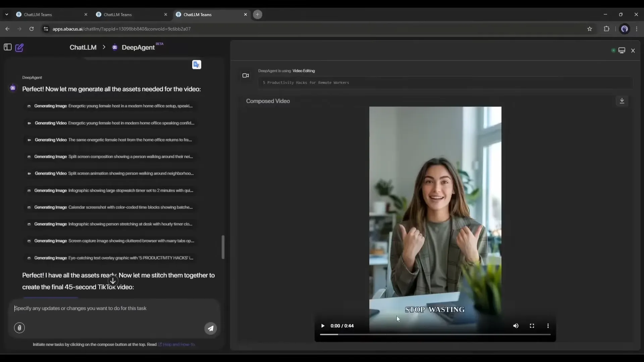The width and height of the screenshot is (644, 362).
Task: Go back in browser history
Action: pyautogui.click(x=7, y=29)
